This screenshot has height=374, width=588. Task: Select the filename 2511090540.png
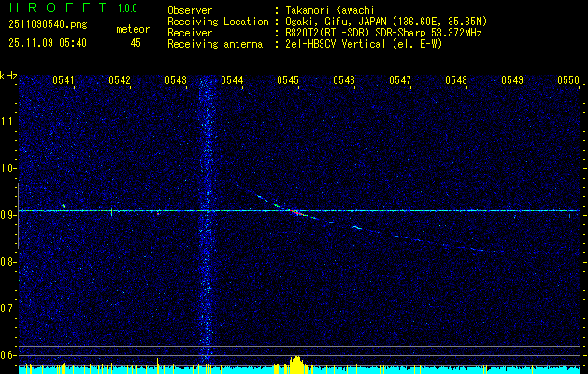48,25
